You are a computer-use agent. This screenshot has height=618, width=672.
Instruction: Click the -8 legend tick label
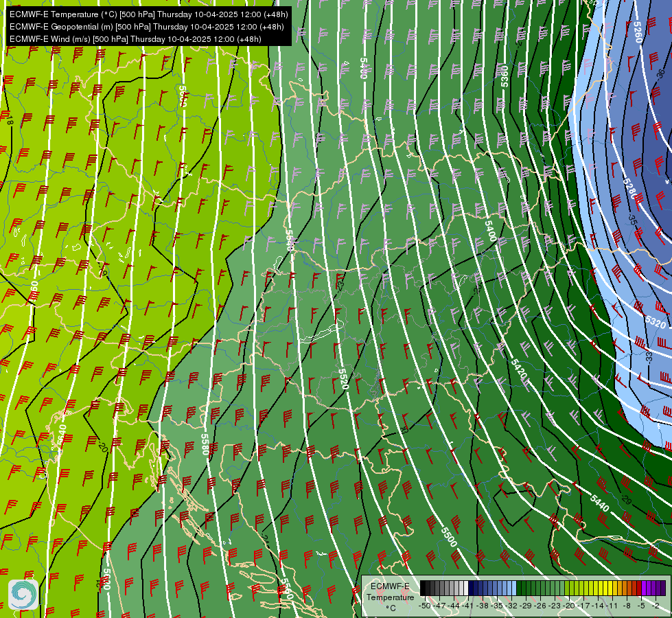point(627,606)
